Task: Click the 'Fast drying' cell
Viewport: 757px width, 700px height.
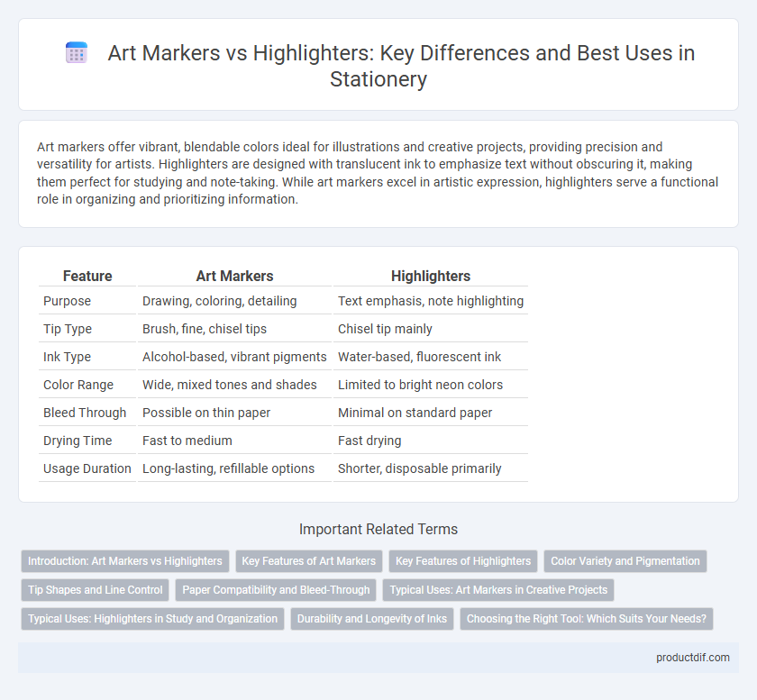Action: pyautogui.click(x=369, y=441)
